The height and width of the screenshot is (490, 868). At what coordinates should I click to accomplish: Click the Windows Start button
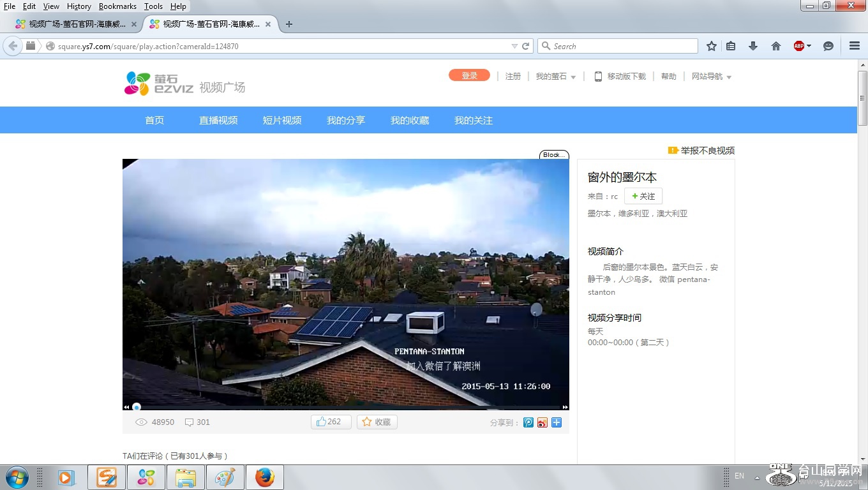tap(17, 477)
